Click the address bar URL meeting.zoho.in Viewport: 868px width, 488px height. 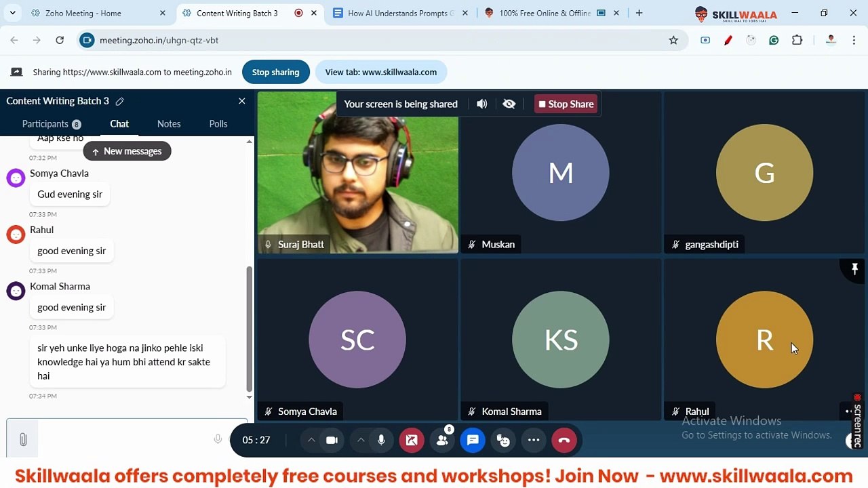(159, 40)
